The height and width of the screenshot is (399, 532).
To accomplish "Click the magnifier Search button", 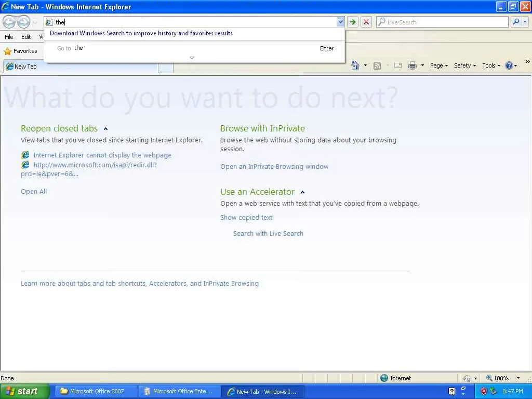I will [516, 22].
